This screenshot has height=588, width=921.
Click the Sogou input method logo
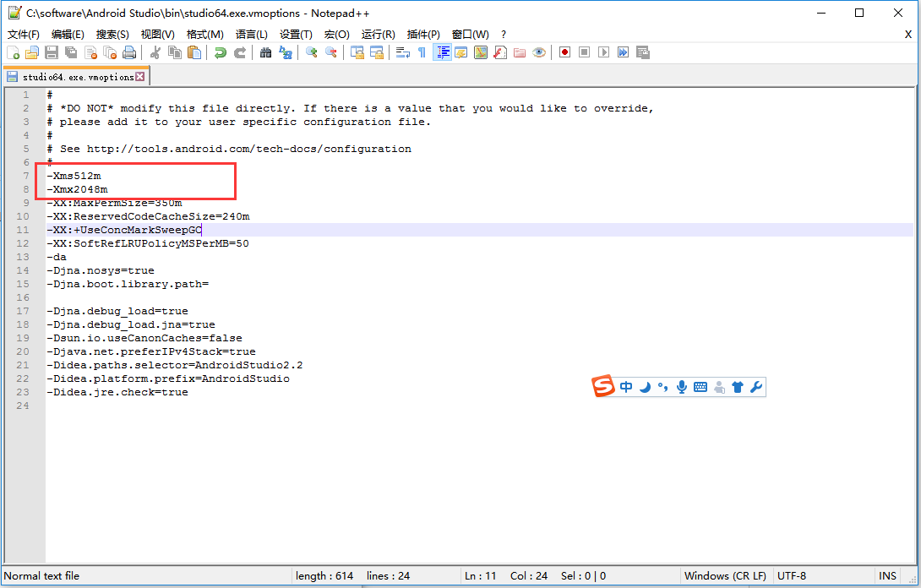(x=602, y=386)
